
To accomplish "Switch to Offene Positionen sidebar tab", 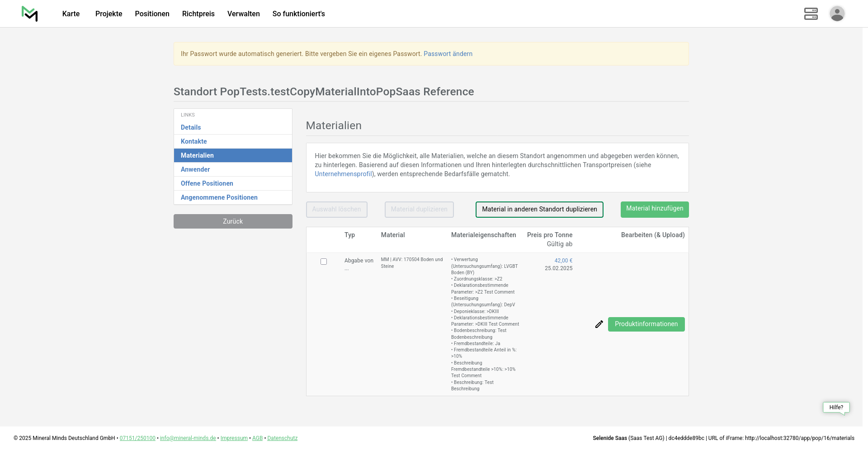I will pyautogui.click(x=207, y=183).
